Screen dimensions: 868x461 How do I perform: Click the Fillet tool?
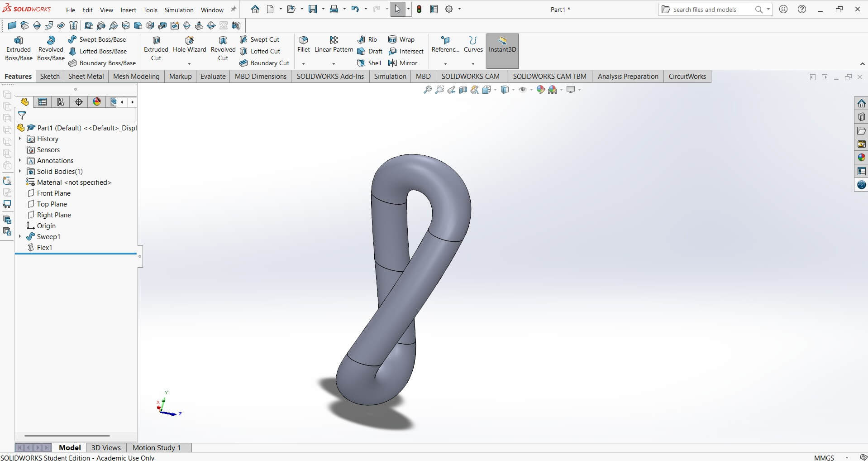304,45
